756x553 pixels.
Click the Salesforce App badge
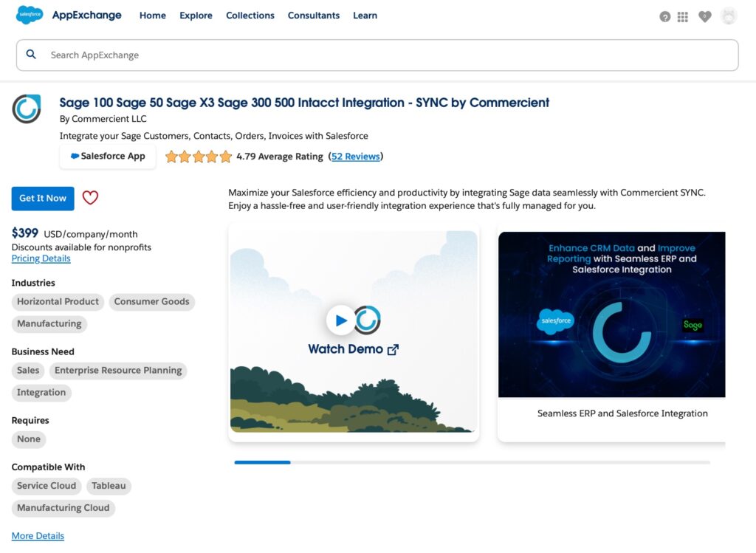[x=108, y=157]
